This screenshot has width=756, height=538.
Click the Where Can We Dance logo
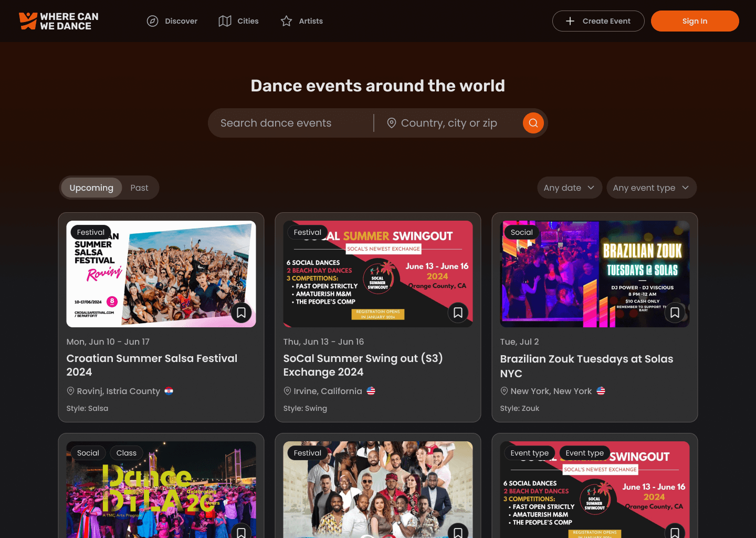(59, 21)
